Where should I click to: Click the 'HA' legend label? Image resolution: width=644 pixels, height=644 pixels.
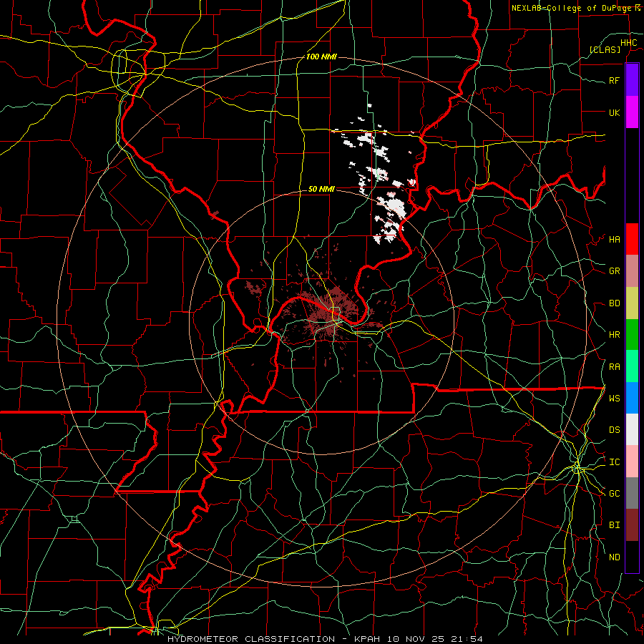tap(614, 240)
